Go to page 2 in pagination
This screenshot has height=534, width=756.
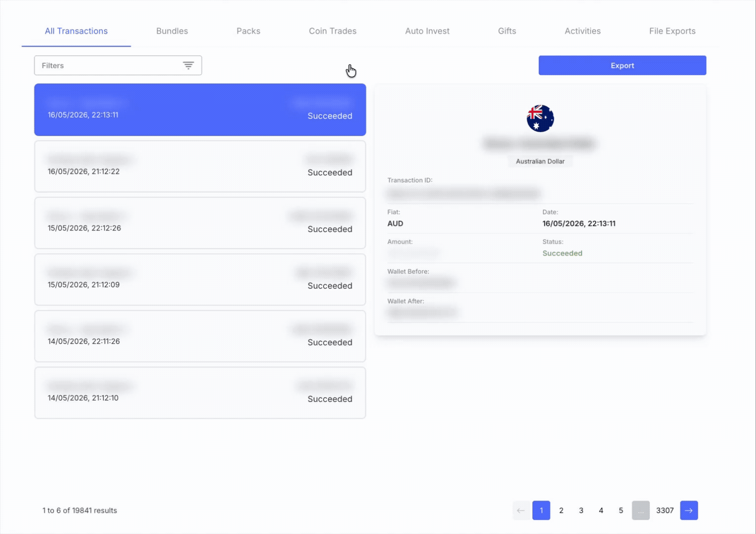(x=561, y=510)
